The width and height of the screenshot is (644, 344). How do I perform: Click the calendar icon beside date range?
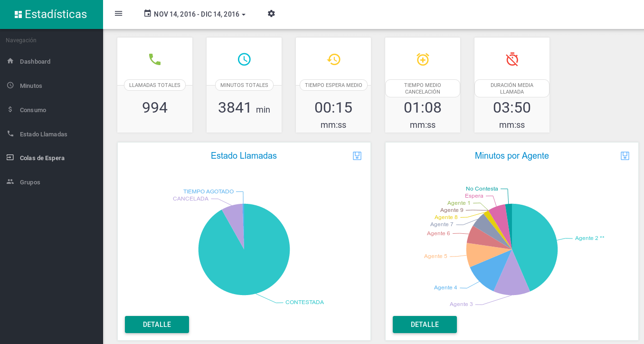[x=147, y=13]
